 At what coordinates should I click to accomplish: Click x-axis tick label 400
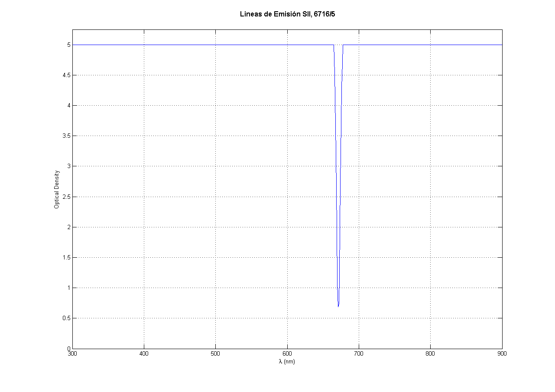[x=144, y=354]
